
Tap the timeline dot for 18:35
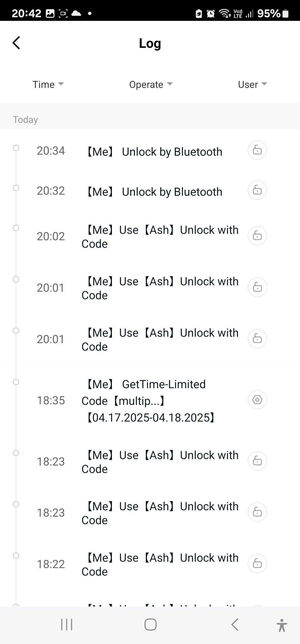click(x=16, y=382)
